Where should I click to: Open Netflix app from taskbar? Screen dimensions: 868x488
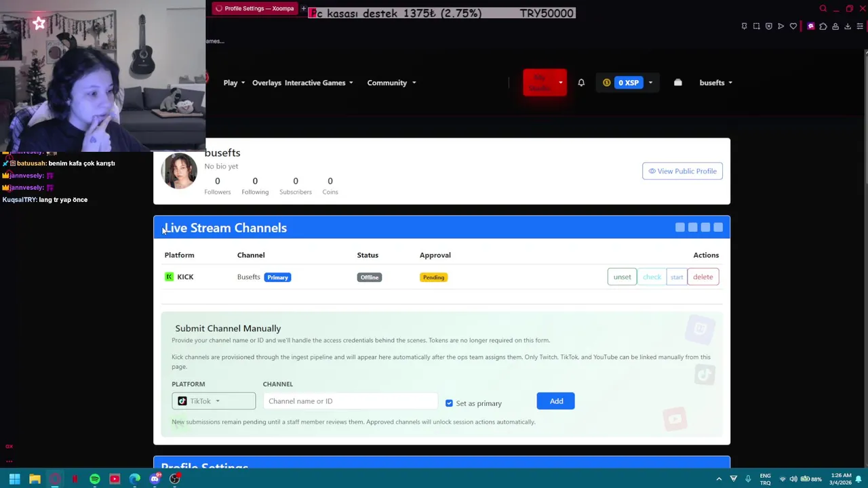[75, 479]
